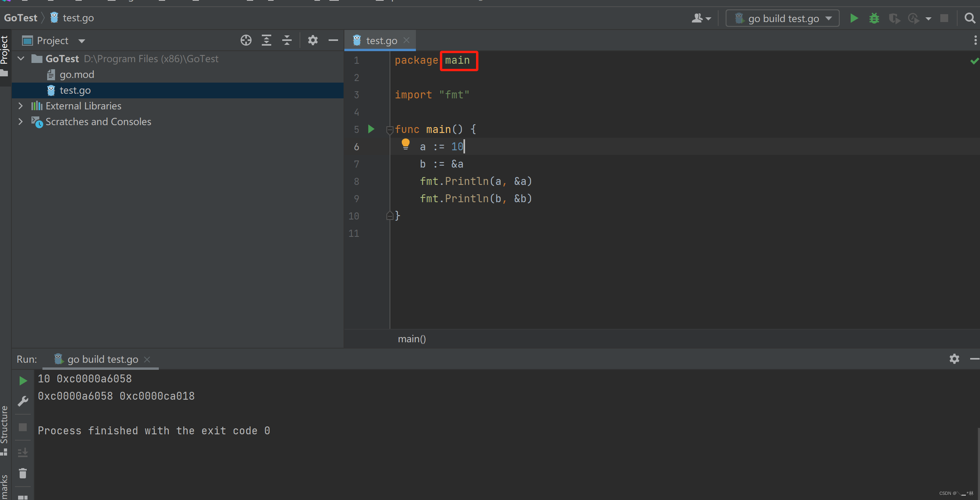Select the test.go editor tab
This screenshot has height=500, width=980.
(x=381, y=41)
